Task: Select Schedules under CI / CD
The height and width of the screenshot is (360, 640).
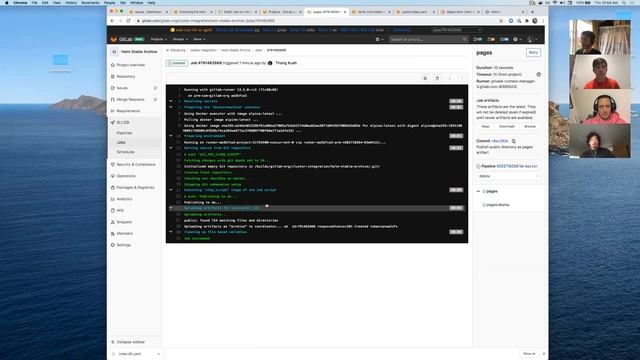Action: click(x=126, y=152)
